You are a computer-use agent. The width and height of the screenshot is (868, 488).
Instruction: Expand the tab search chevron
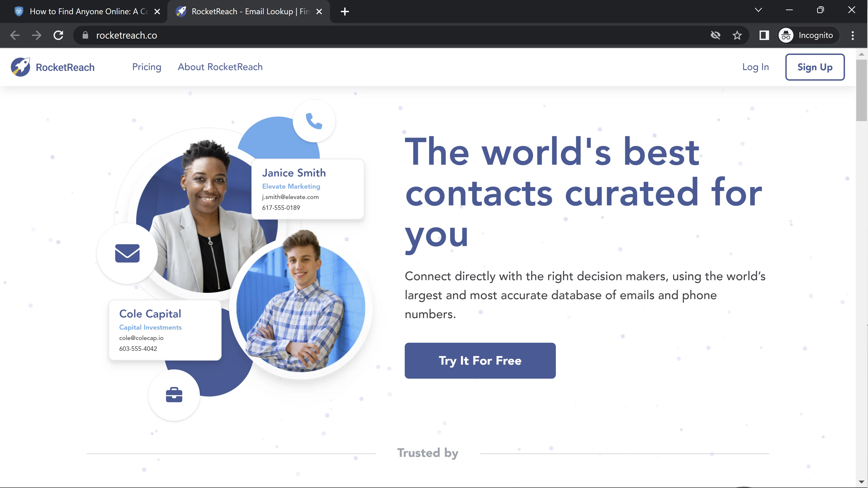(758, 10)
